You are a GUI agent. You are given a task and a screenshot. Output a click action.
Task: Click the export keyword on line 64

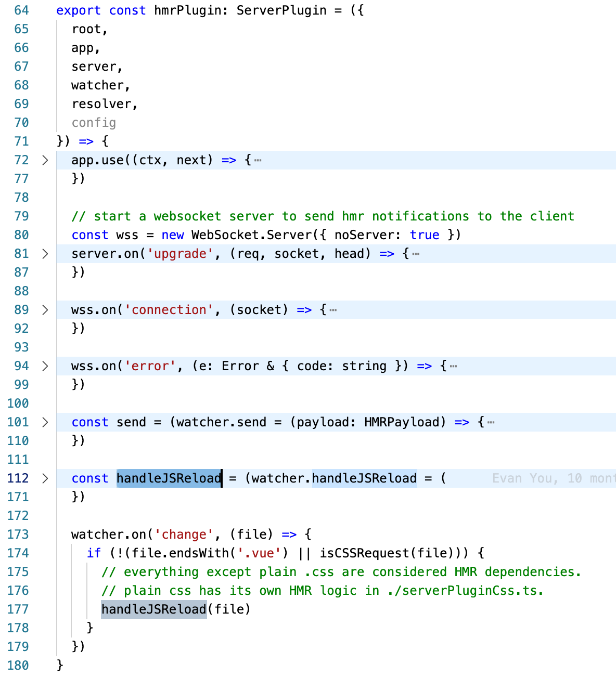79,10
